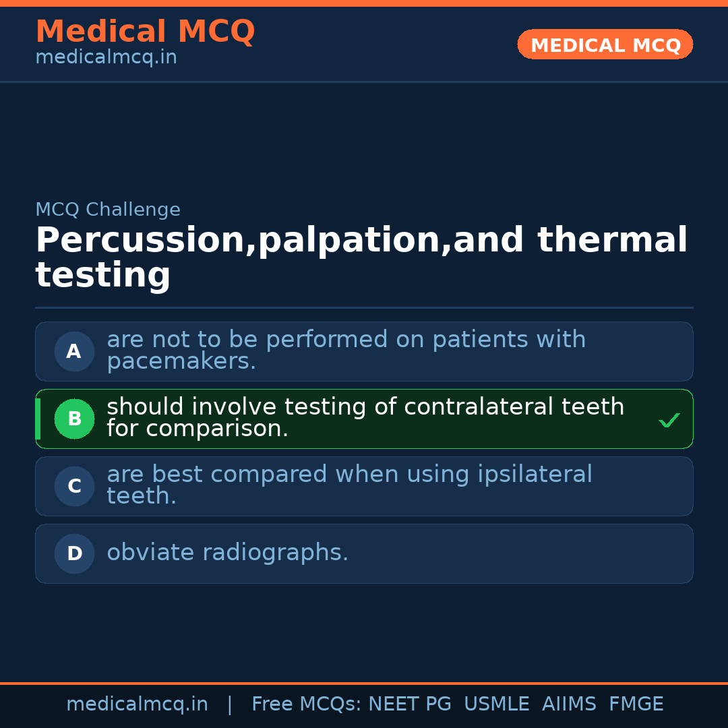Click the green checkmark on option B

[669, 421]
